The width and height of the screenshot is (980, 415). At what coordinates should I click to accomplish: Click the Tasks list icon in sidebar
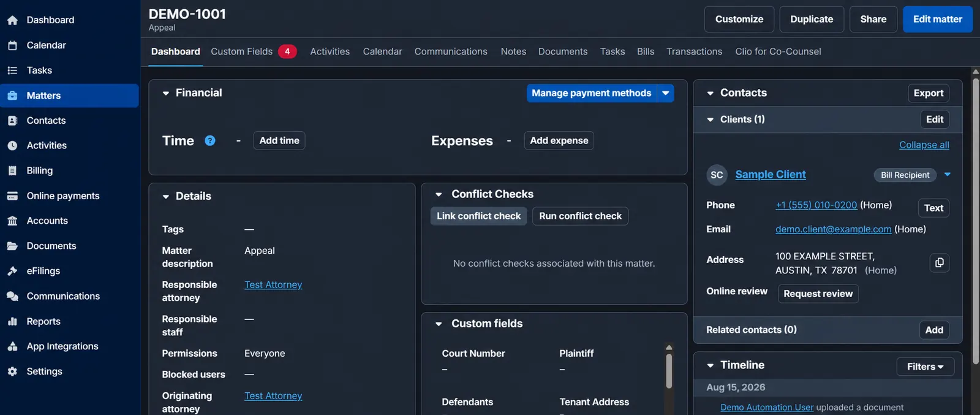click(12, 70)
